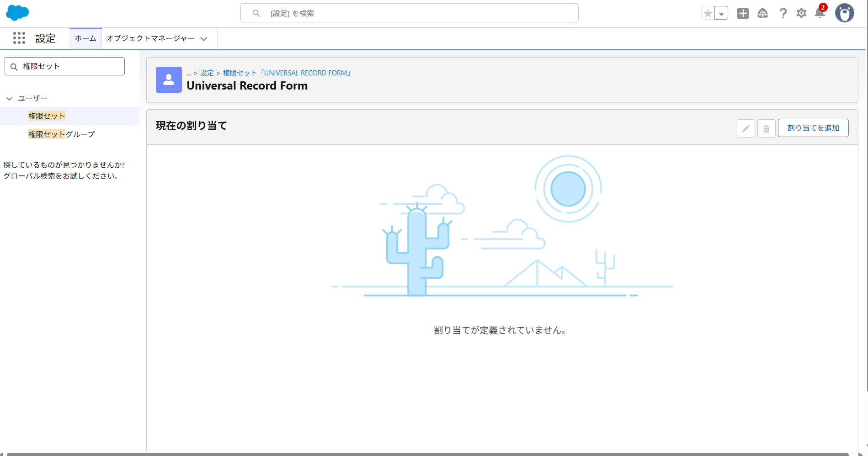Open the オブジェクトマネージャー dropdown chevron
The width and height of the screenshot is (868, 456).
pos(204,39)
